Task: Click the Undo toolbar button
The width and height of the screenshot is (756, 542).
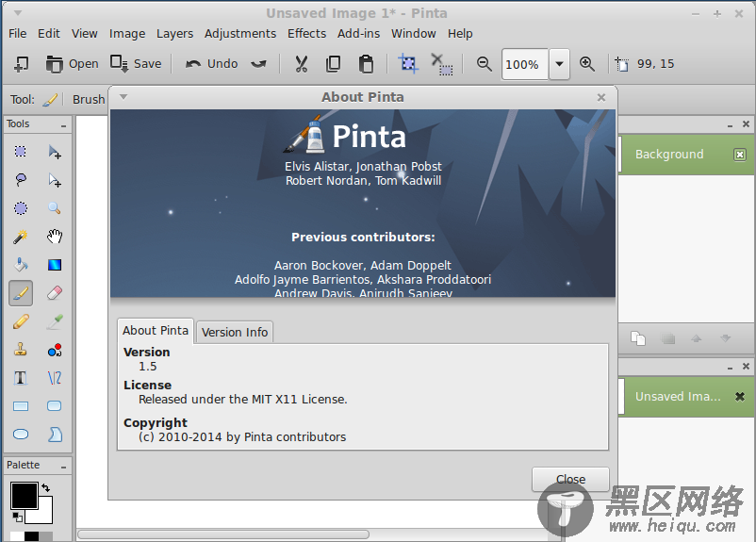Action: coord(212,64)
